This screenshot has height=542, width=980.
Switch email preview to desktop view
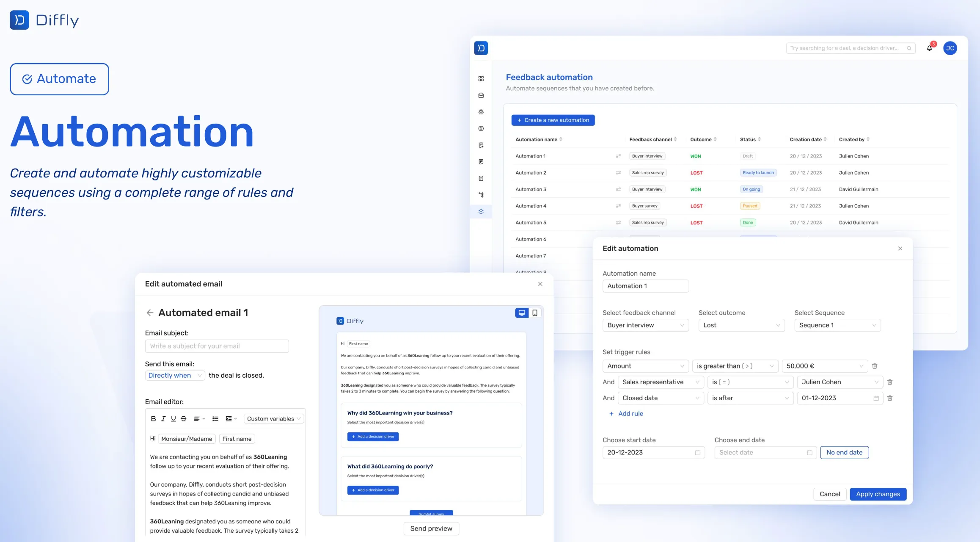(x=522, y=313)
